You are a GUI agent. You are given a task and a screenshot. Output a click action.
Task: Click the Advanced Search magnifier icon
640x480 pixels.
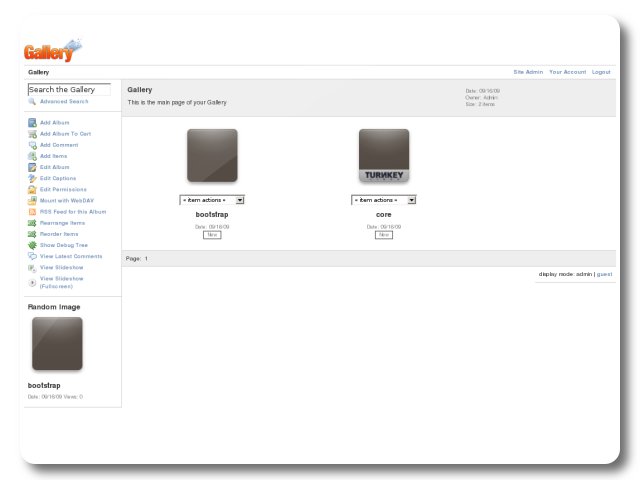(32, 101)
